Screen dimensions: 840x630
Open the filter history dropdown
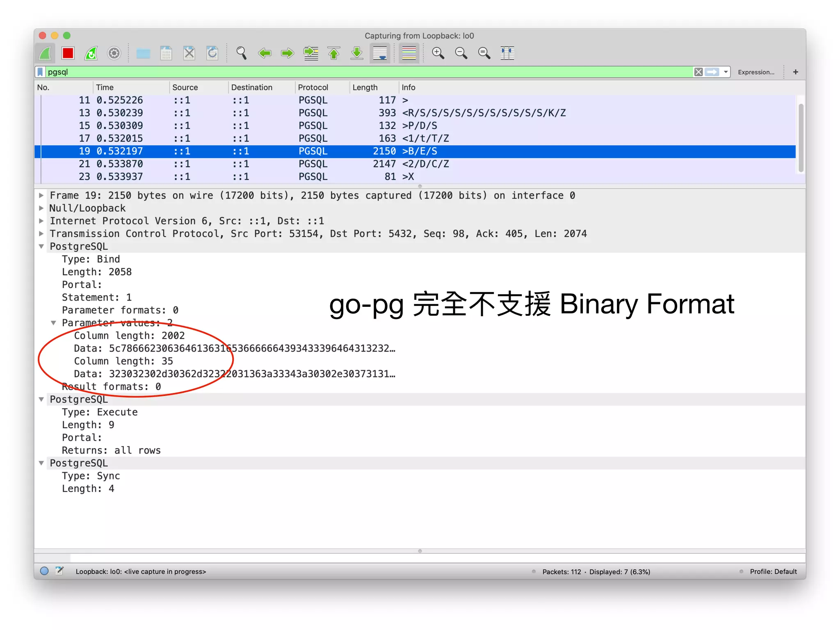(x=726, y=72)
